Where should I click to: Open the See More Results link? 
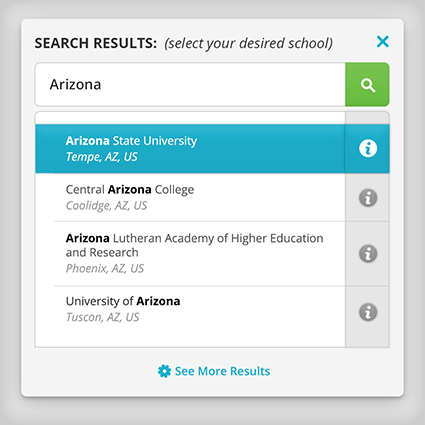pyautogui.click(x=222, y=371)
